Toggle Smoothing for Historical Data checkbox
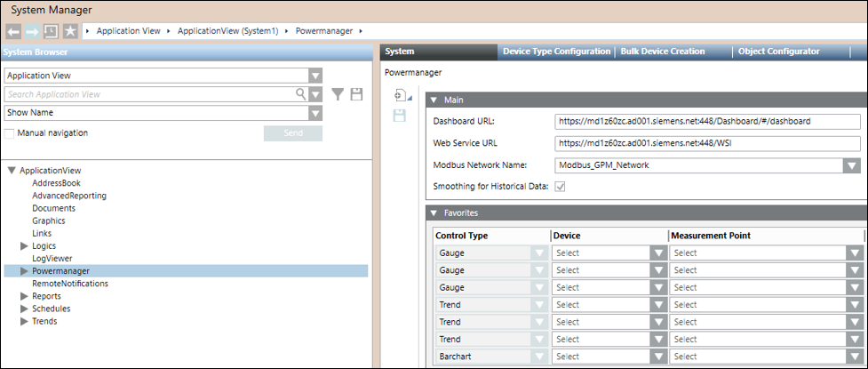The image size is (868, 369). point(560,186)
